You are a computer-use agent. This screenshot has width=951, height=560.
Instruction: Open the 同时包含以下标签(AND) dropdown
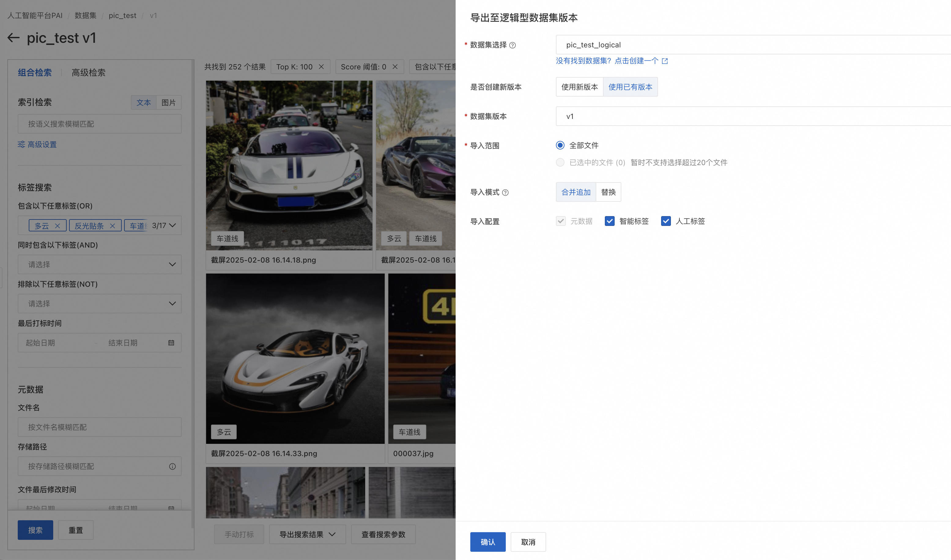(100, 264)
